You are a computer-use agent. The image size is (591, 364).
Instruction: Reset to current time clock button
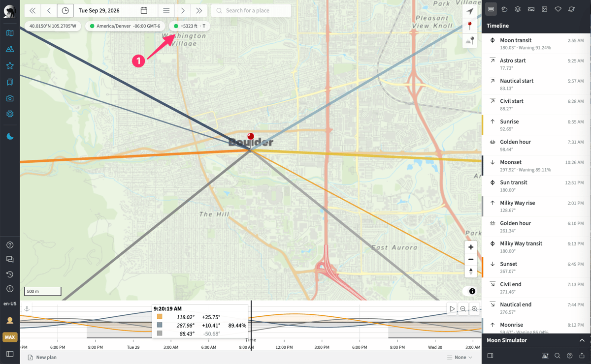pyautogui.click(x=66, y=10)
